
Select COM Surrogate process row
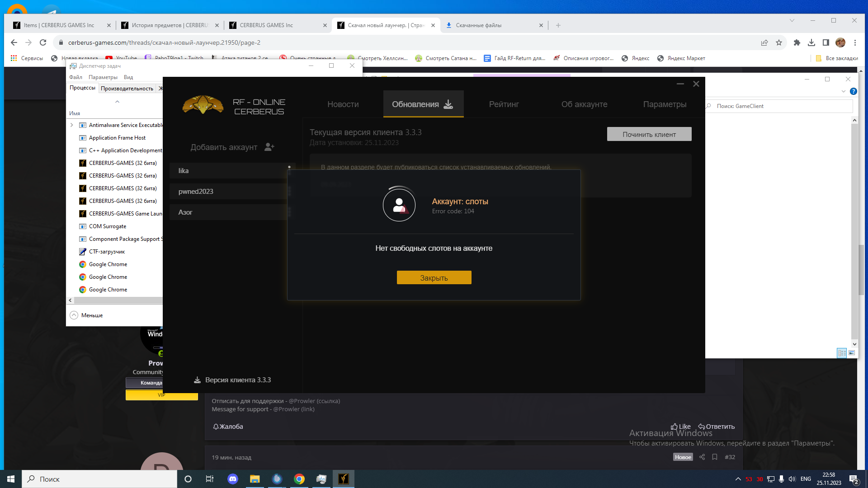click(x=108, y=226)
